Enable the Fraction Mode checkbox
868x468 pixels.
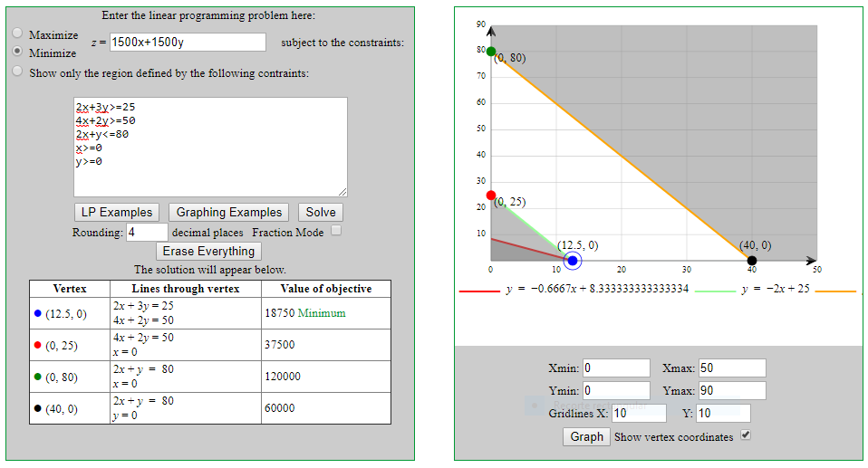tap(336, 231)
